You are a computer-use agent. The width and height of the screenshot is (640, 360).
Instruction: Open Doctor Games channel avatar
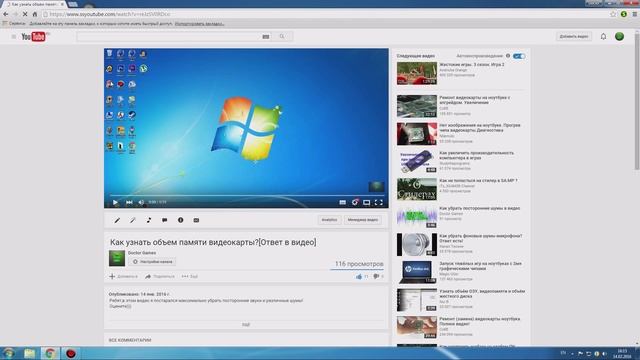[117, 258]
